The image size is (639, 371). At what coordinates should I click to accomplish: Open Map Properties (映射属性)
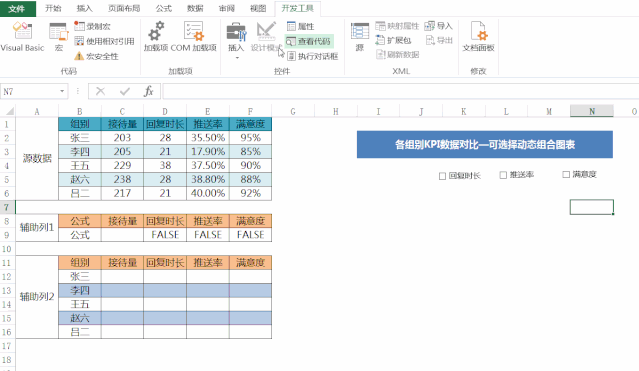coord(397,26)
